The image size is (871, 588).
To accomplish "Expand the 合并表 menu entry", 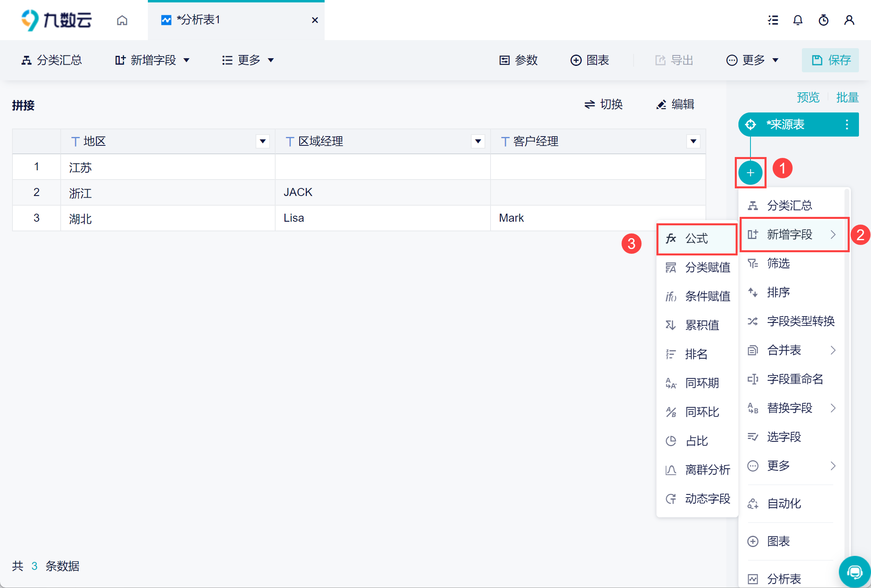I will 791,350.
